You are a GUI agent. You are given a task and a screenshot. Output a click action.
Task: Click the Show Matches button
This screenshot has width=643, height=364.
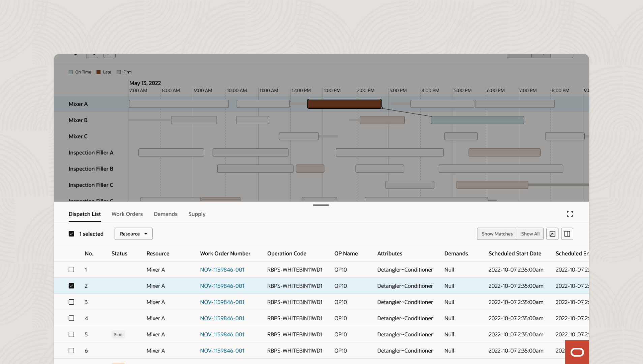pyautogui.click(x=497, y=234)
